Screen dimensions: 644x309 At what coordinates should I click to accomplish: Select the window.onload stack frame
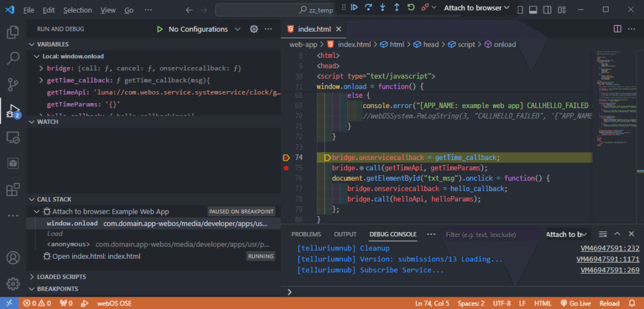[x=154, y=224]
